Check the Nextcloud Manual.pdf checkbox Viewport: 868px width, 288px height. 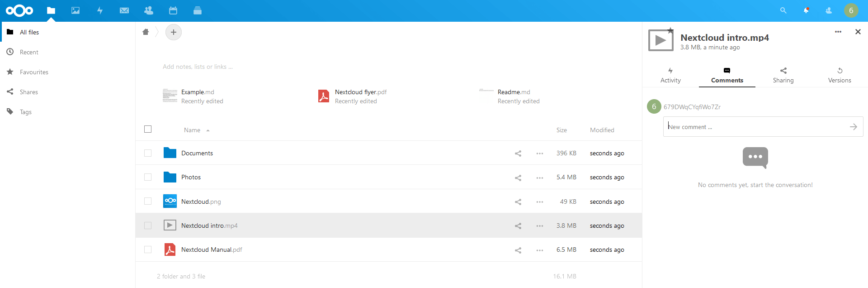148,250
